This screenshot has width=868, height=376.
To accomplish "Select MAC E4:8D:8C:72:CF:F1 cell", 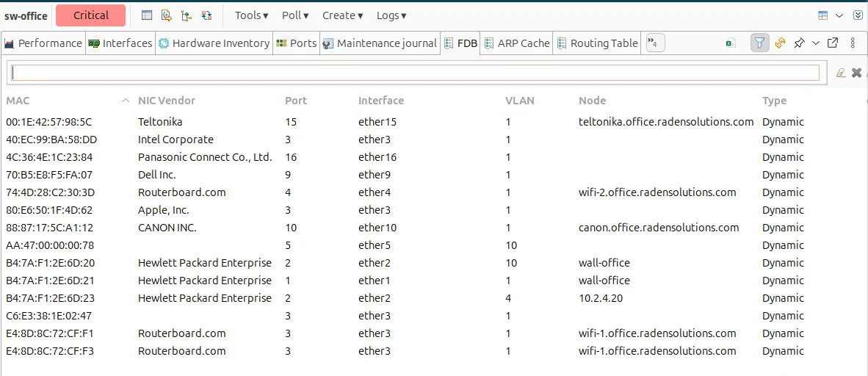I will (50, 333).
